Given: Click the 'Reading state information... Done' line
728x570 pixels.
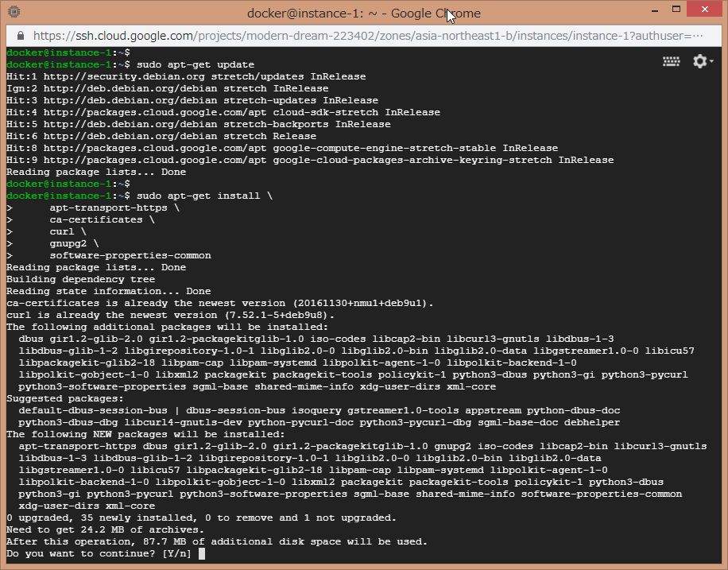Looking at the screenshot, I should click(x=108, y=291).
